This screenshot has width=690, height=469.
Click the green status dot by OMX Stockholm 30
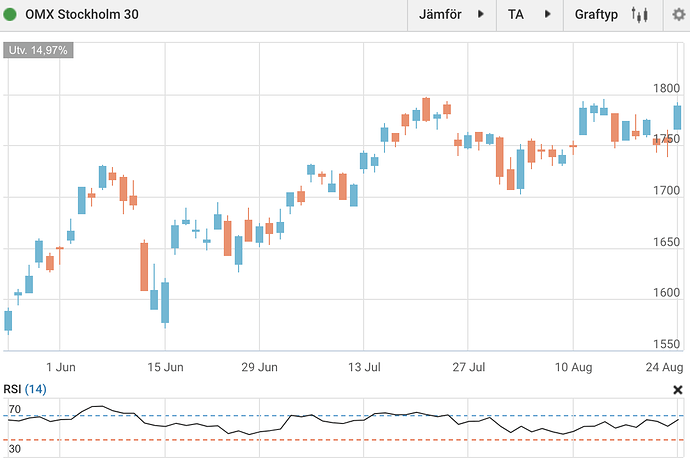point(11,16)
